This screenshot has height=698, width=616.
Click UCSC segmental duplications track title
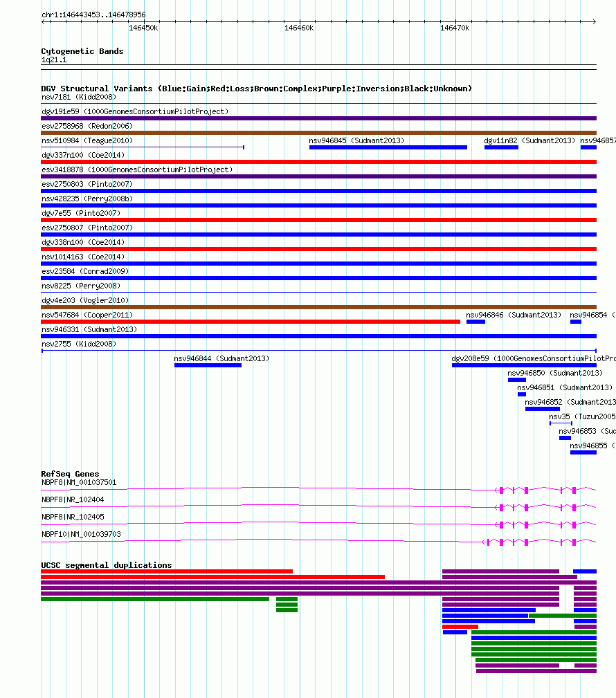[x=107, y=565]
